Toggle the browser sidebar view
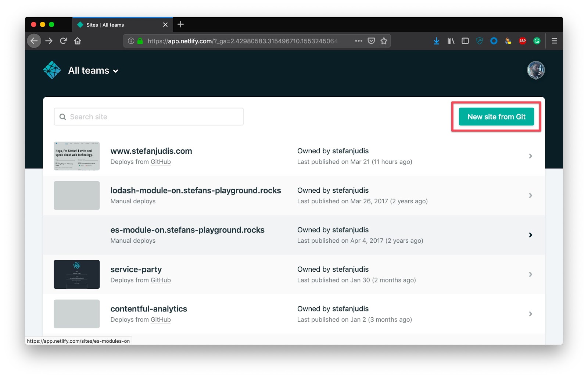This screenshot has width=588, height=378. click(465, 41)
